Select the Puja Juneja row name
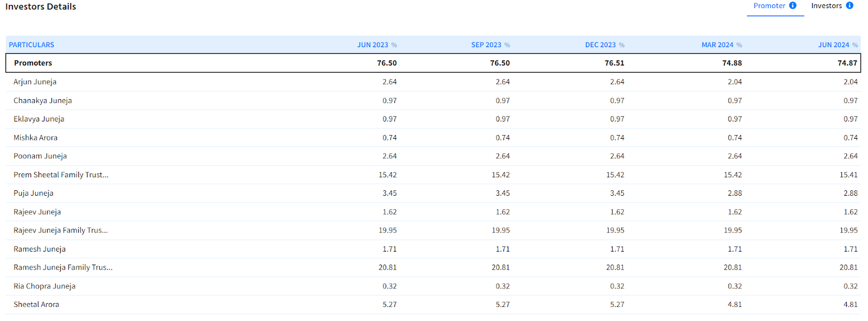The width and height of the screenshot is (868, 321). [x=33, y=194]
